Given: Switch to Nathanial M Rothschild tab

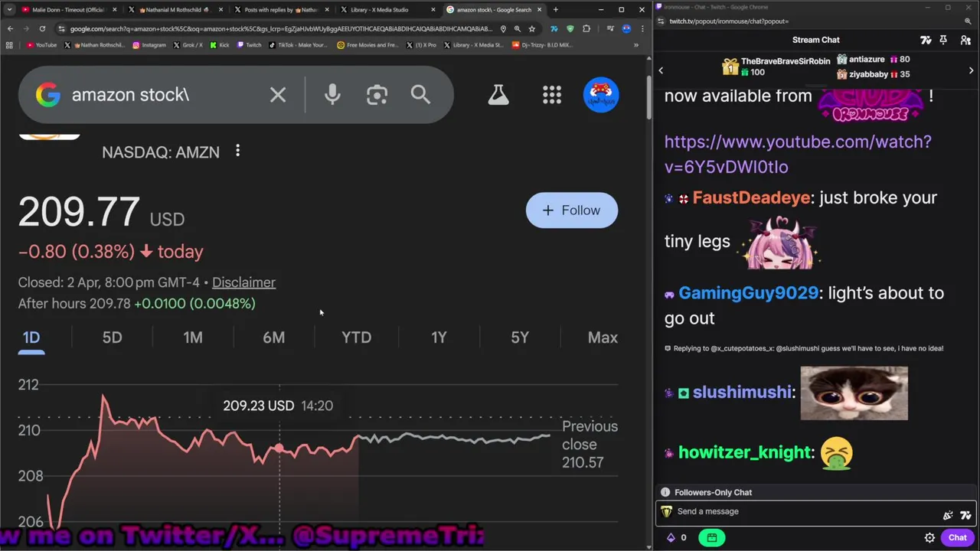Looking at the screenshot, I should (175, 10).
